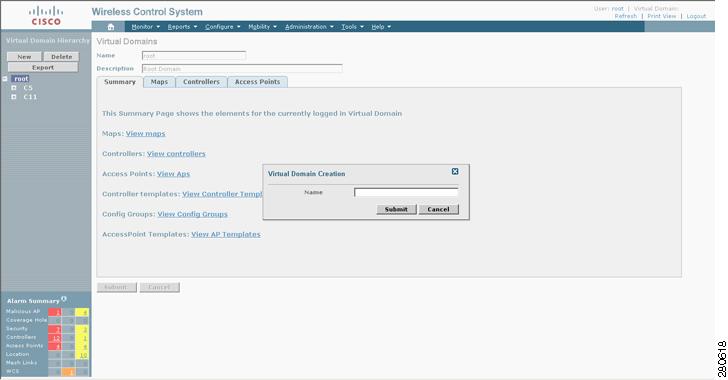728x380 pixels.
Task: Open the Administration menu
Action: [309, 27]
